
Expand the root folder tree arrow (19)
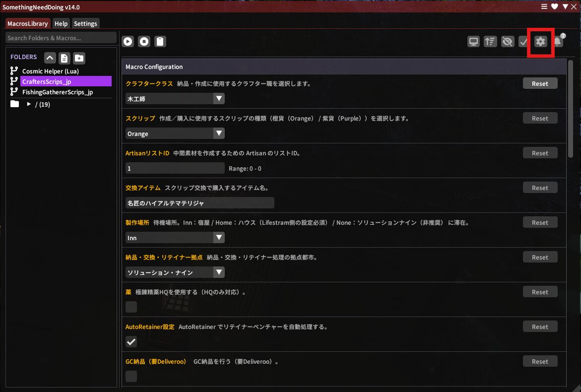[x=29, y=104]
